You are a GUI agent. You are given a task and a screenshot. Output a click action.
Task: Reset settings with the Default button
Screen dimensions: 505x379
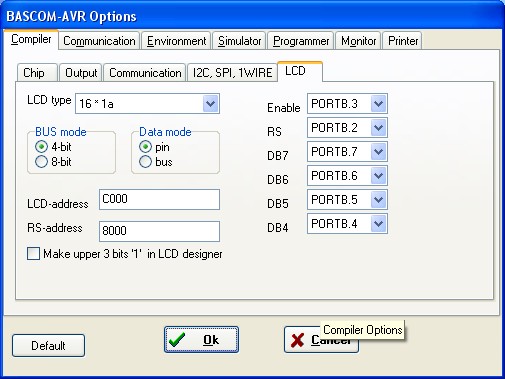click(x=48, y=345)
